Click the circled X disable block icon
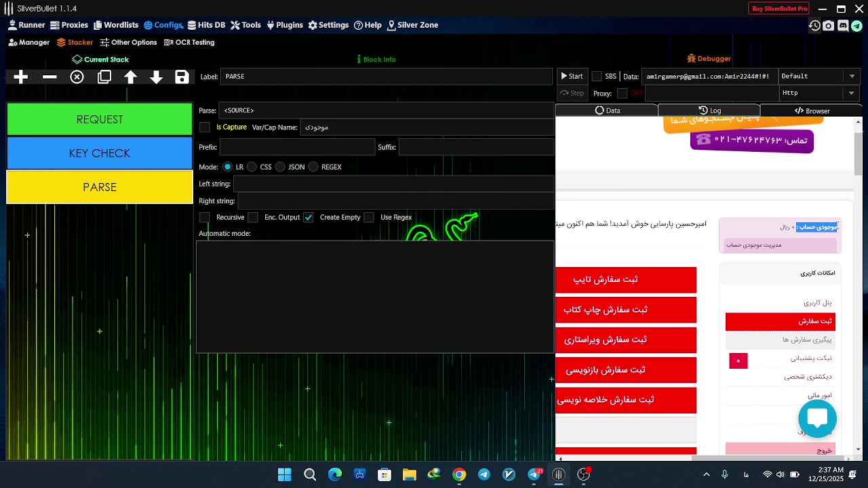Image resolution: width=868 pixels, height=488 pixels. [x=77, y=77]
